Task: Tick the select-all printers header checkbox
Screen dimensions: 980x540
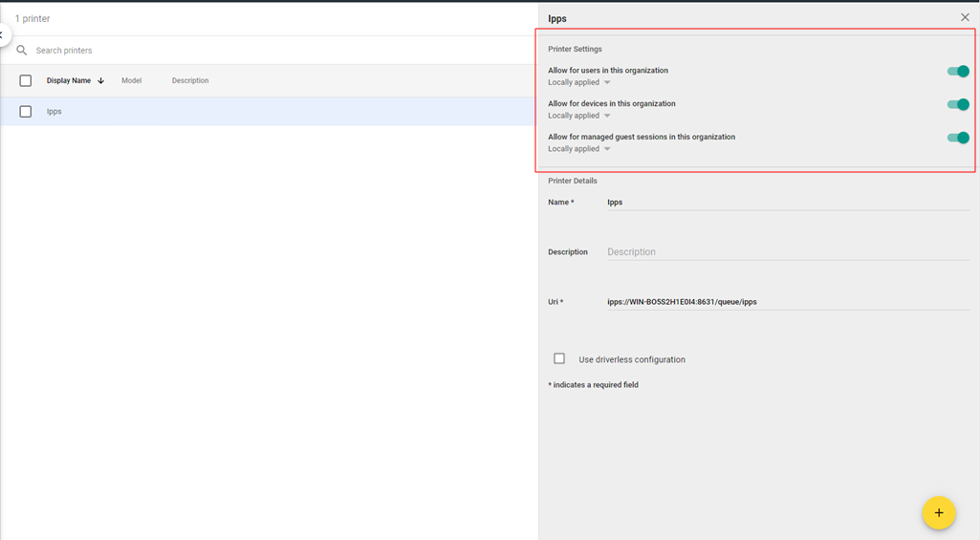Action: (26, 81)
